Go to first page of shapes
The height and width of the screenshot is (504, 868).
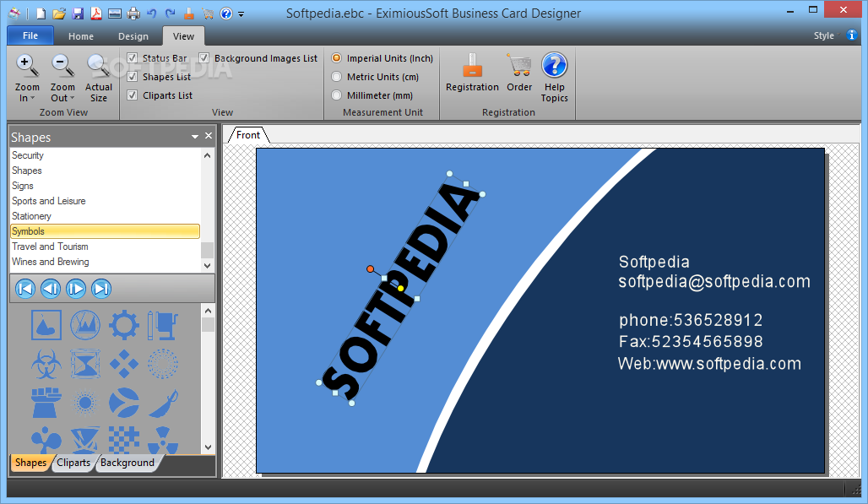[x=25, y=289]
